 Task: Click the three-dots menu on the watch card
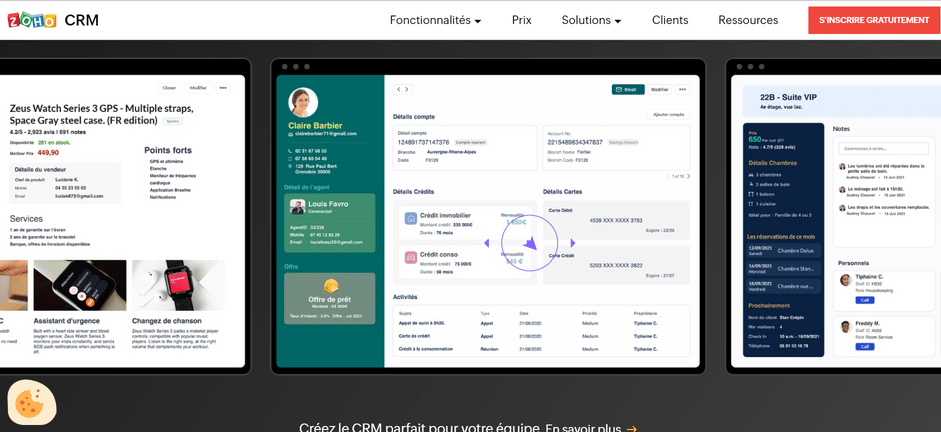coord(223,88)
